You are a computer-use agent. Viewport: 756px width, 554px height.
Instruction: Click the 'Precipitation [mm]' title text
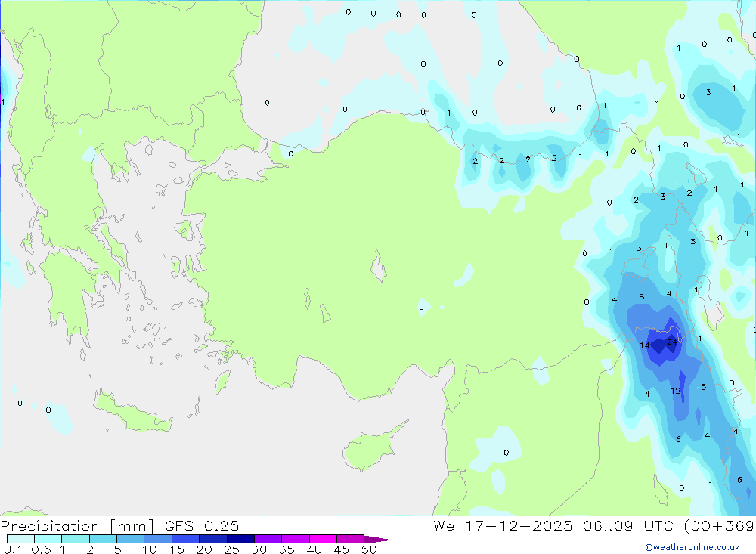(77, 526)
